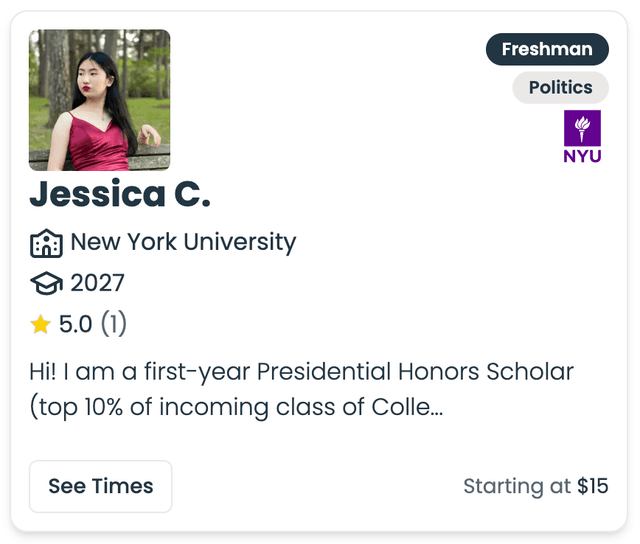Click the school building icon
The height and width of the screenshot is (544, 640).
click(46, 243)
